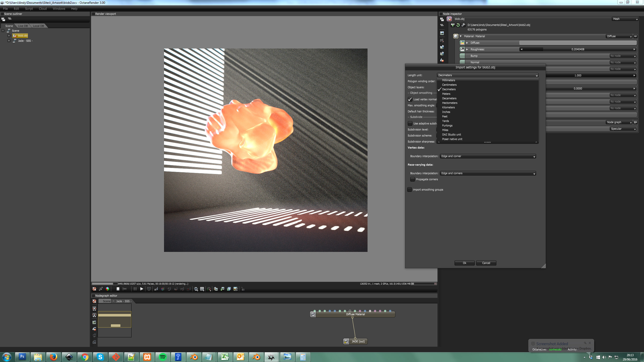The width and height of the screenshot is (644, 362).
Task: Open the Script menu
Action: (29, 9)
